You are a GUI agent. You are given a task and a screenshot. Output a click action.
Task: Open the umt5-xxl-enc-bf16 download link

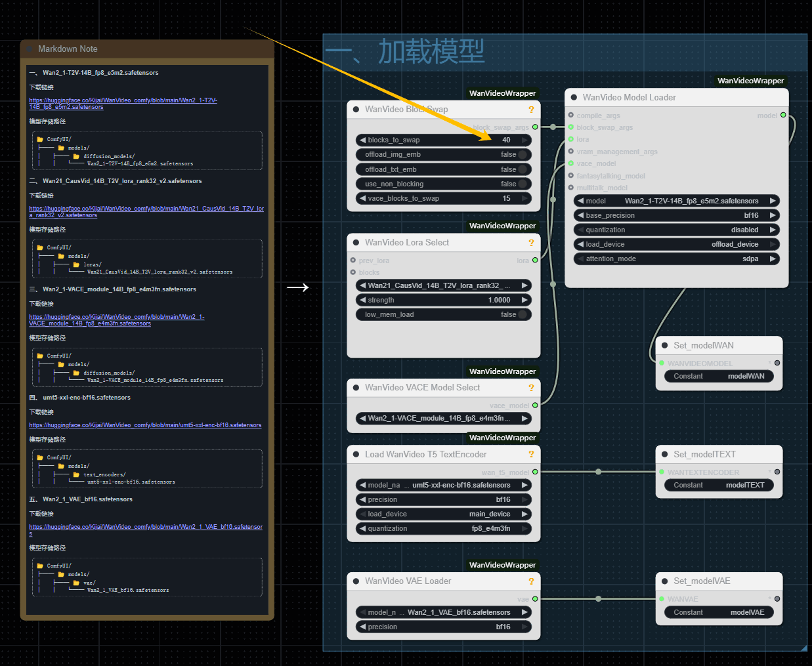coord(145,425)
